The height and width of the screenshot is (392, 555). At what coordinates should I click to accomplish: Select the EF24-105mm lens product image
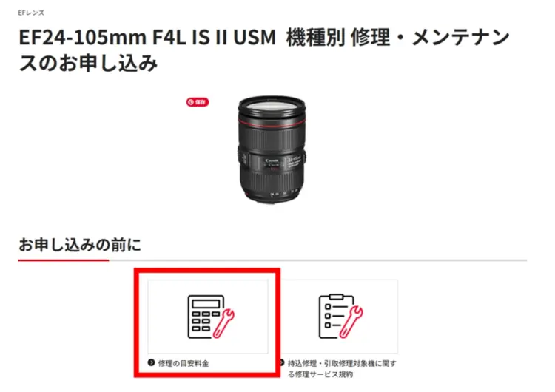coord(272,149)
